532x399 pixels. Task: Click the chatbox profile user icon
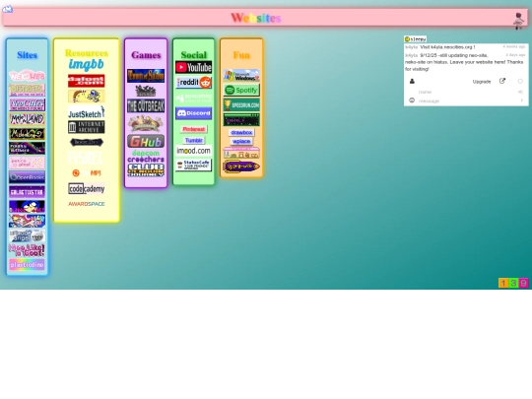(x=412, y=81)
